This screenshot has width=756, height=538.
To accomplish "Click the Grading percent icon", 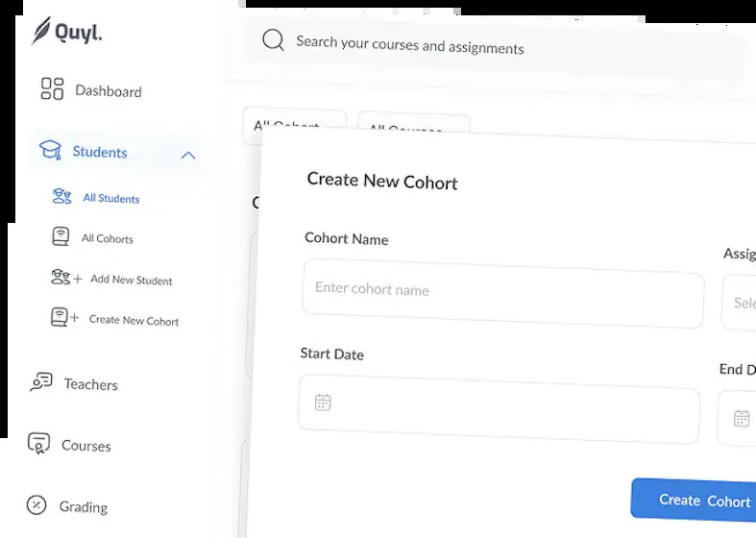I will click(x=37, y=504).
